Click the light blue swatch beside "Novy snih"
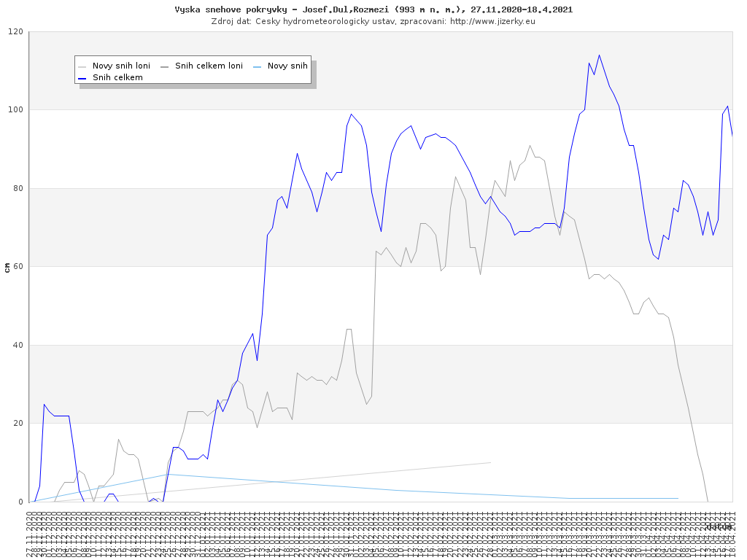The image size is (747, 560). point(257,66)
